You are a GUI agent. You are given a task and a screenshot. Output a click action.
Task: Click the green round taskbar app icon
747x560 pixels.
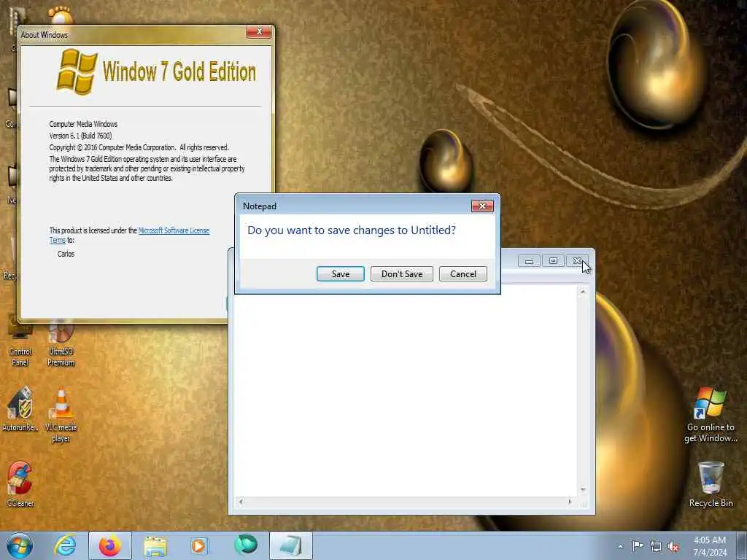(246, 545)
